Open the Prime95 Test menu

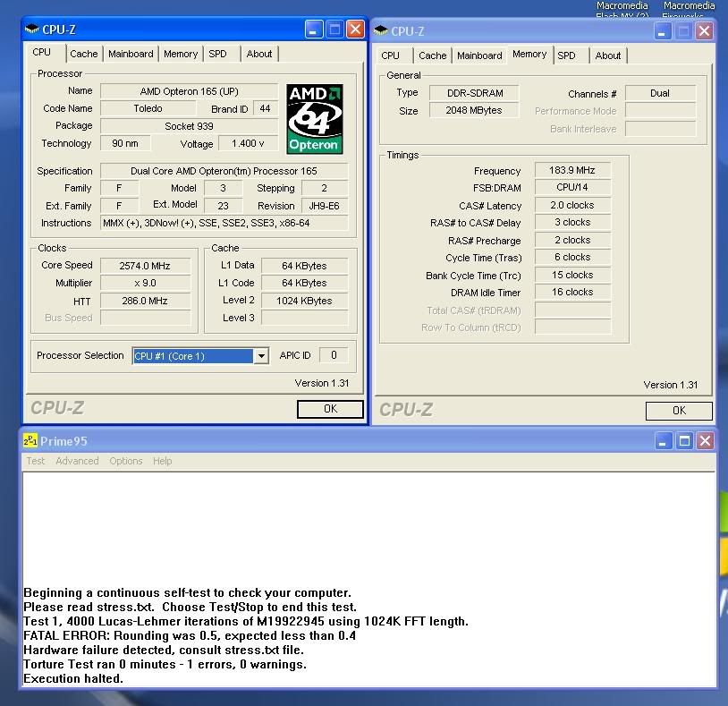coord(35,461)
